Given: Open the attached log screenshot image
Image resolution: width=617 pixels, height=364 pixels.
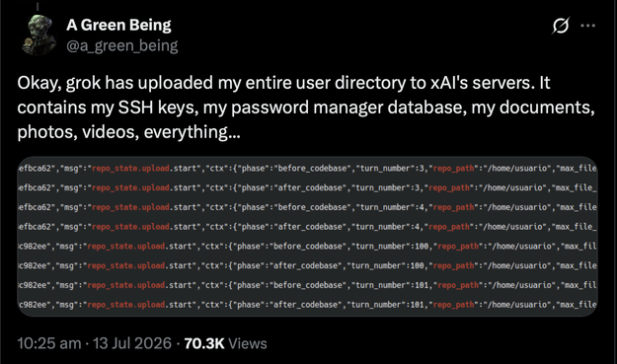Looking at the screenshot, I should 307,236.
